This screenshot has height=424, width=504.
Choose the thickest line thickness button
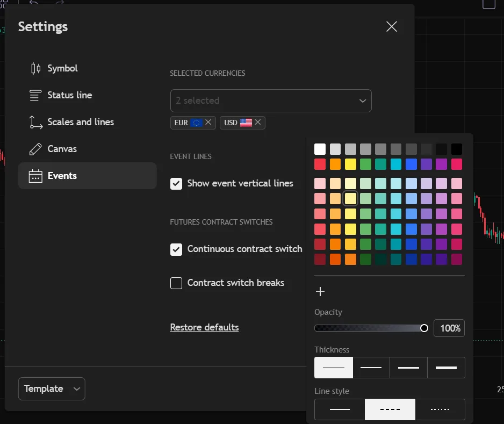tap(446, 368)
